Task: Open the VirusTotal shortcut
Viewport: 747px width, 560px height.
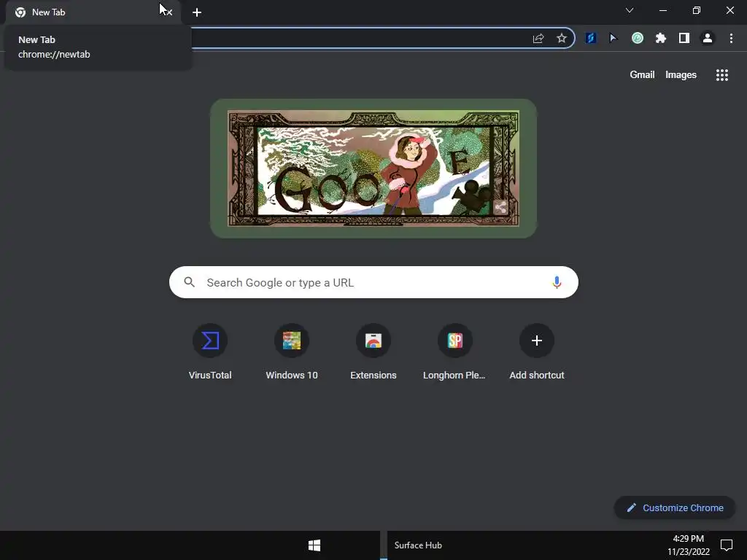Action: tap(210, 351)
